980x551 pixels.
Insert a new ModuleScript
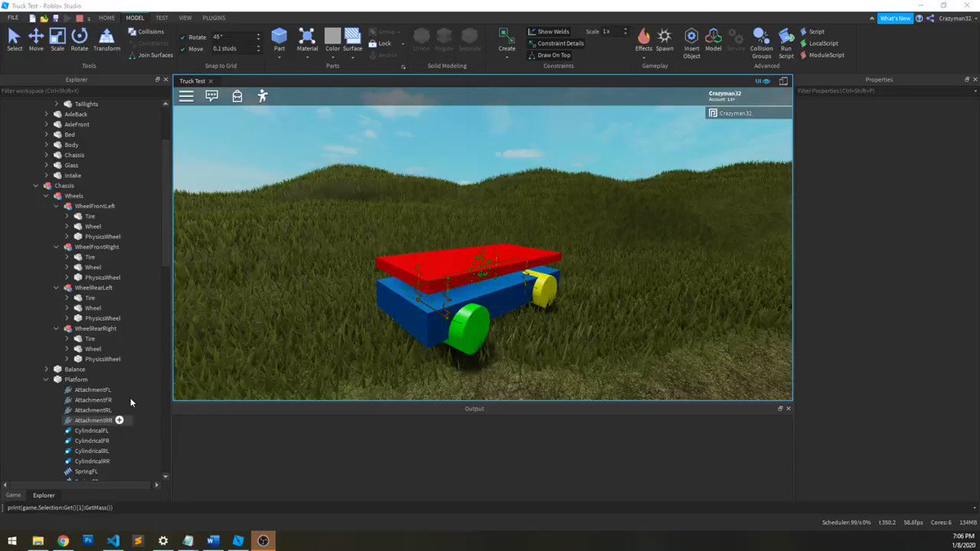(822, 55)
